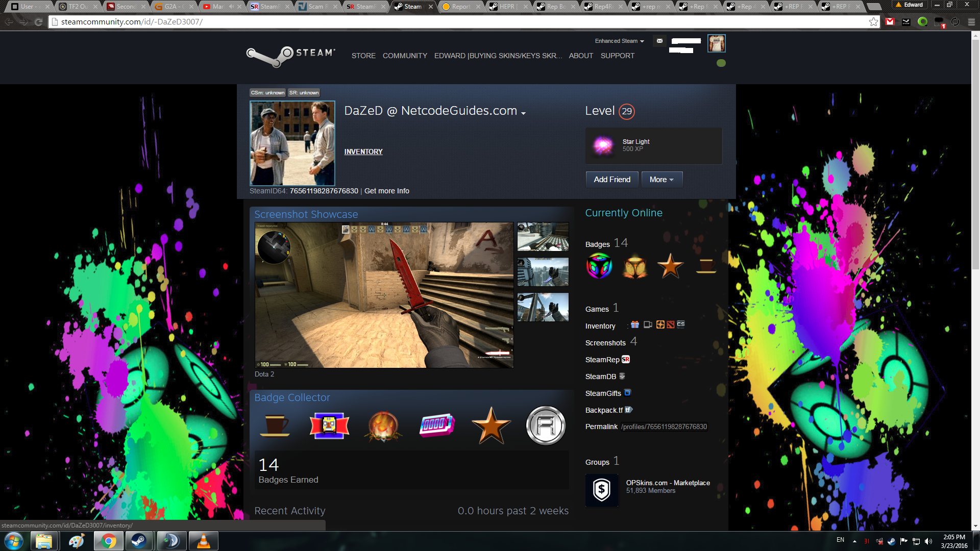Click the Add Friend button
This screenshot has width=980, height=551.
tap(612, 180)
